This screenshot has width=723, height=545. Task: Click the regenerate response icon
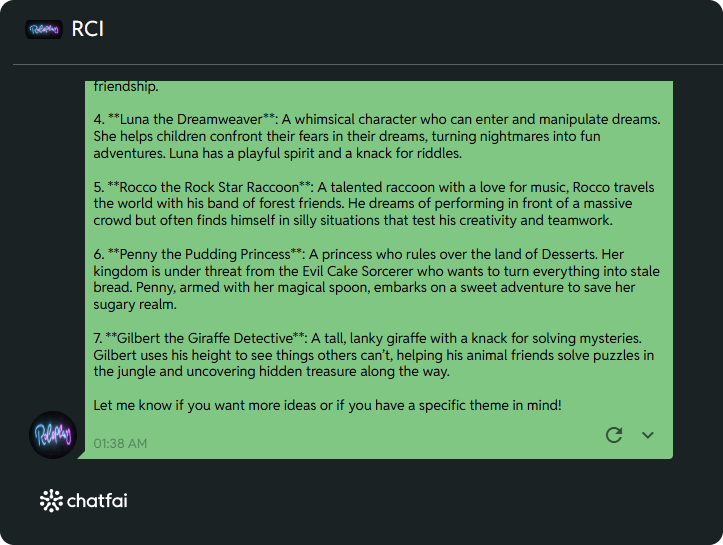(614, 435)
